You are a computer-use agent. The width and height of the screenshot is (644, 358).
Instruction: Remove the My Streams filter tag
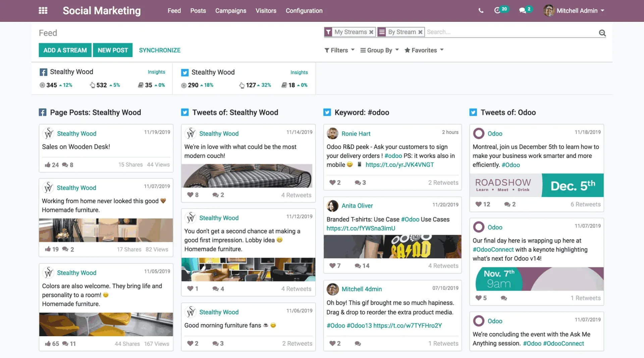pos(371,32)
